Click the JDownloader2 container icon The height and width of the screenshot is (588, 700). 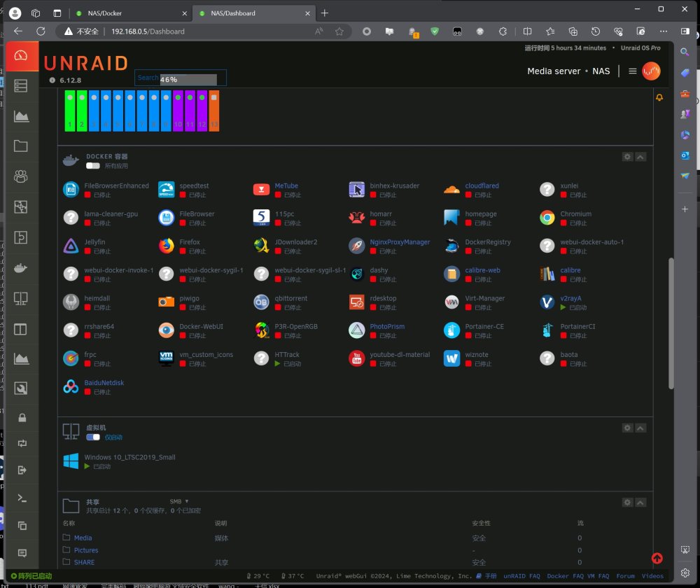click(261, 246)
